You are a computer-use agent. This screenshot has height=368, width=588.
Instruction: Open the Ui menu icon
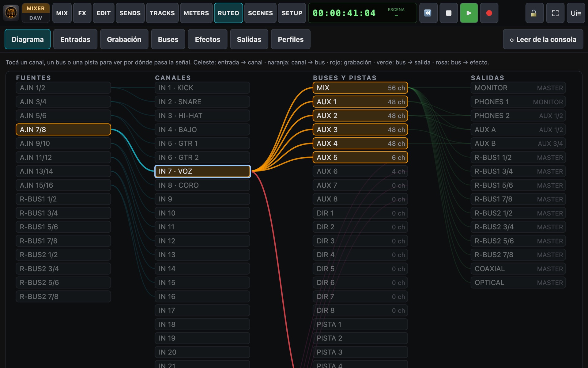[x=576, y=13]
